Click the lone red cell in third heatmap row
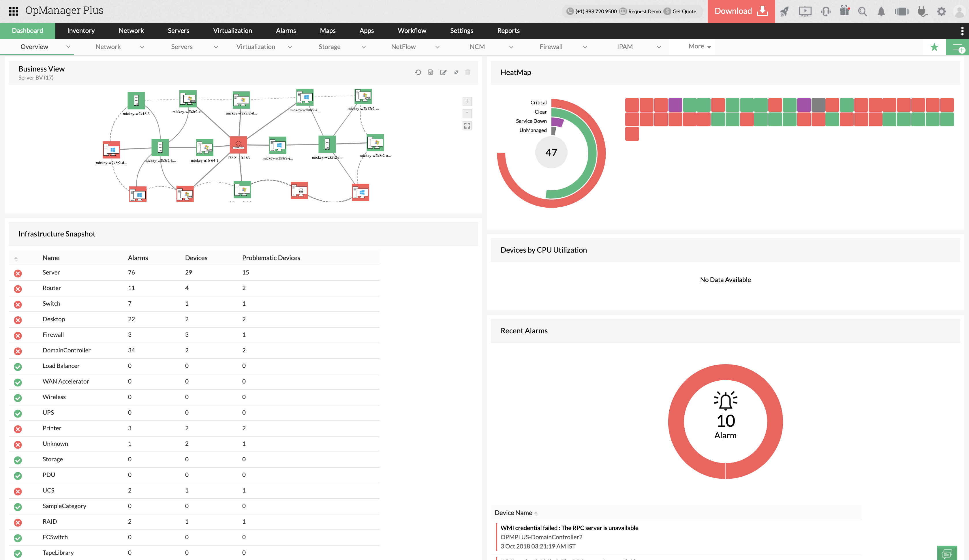Screen dimensions: 969x560 tap(632, 134)
